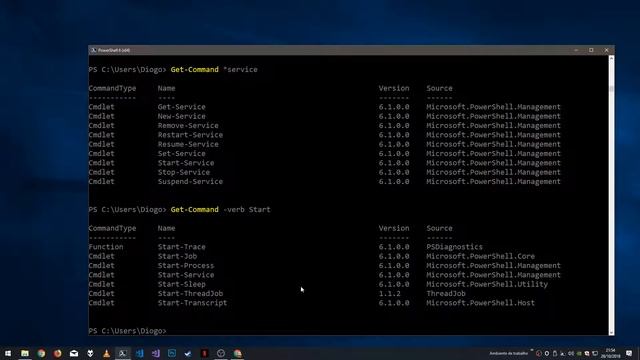
Task: Click the Get-Service cmdlet name
Action: click(x=182, y=107)
